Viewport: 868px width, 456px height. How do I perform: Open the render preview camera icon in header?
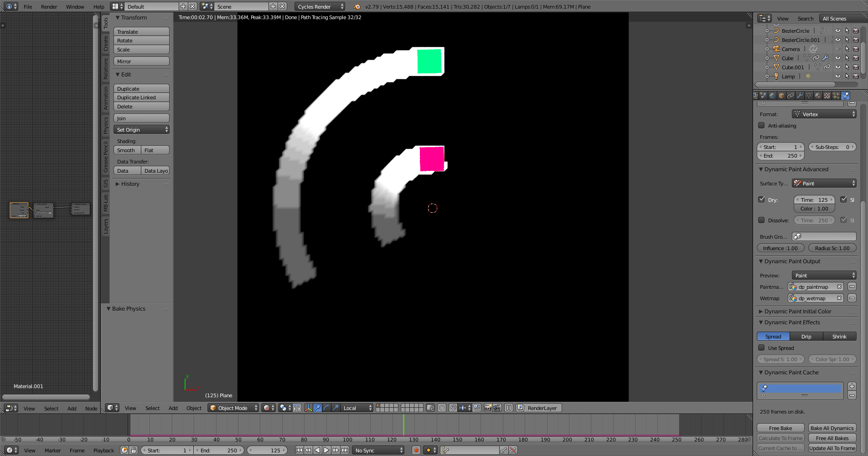488,408
